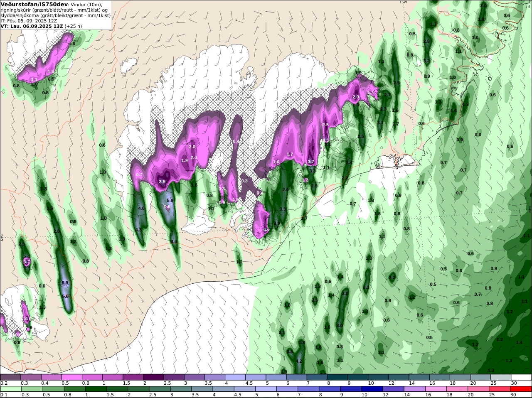Screen dimensions: 532x398
Task: Click the snow scale swatch between 25 and 30
Action: pos(501,377)
